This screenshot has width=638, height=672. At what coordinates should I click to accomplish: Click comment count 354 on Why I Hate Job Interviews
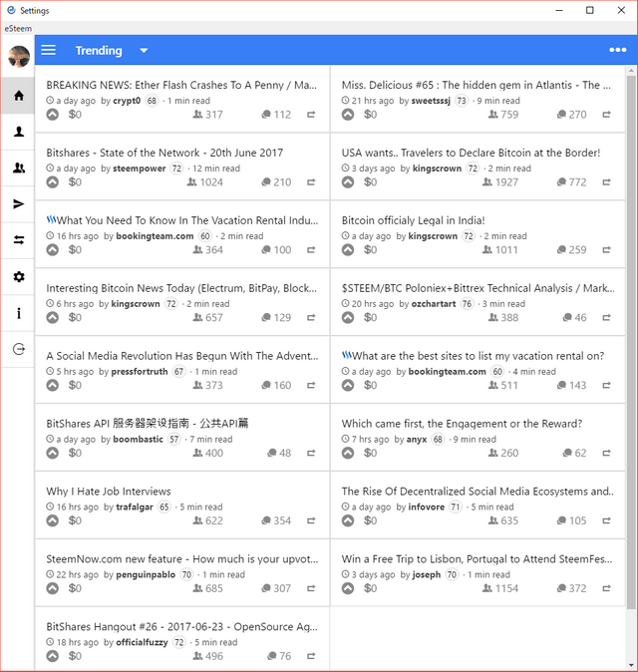pyautogui.click(x=276, y=520)
